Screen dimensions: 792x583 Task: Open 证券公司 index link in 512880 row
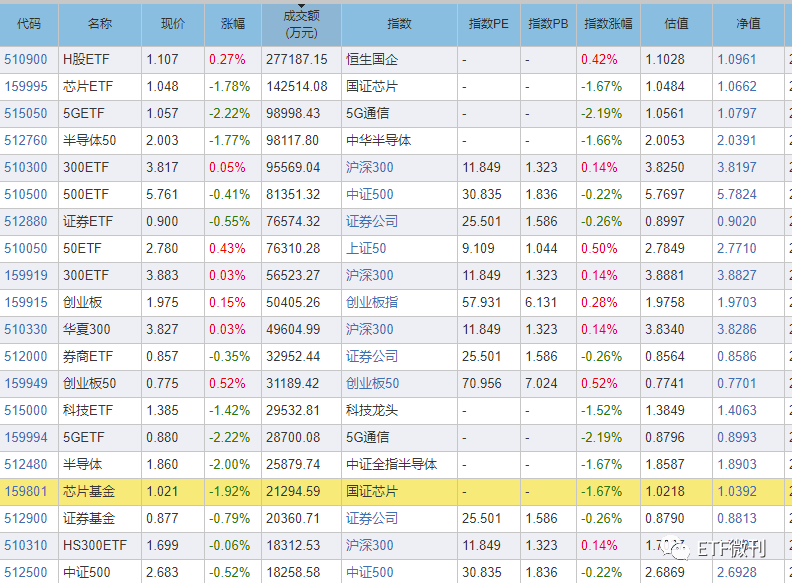372,221
